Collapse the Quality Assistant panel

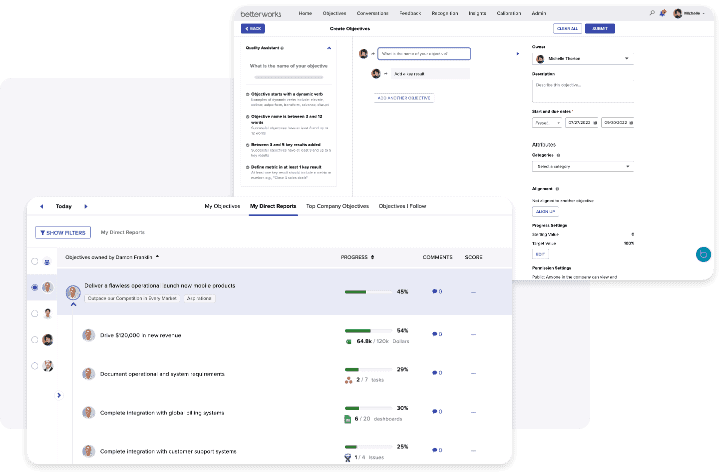coord(329,48)
